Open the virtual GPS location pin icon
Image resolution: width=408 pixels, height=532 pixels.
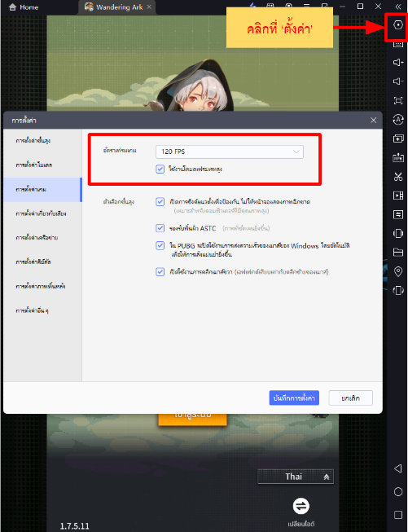click(x=398, y=271)
